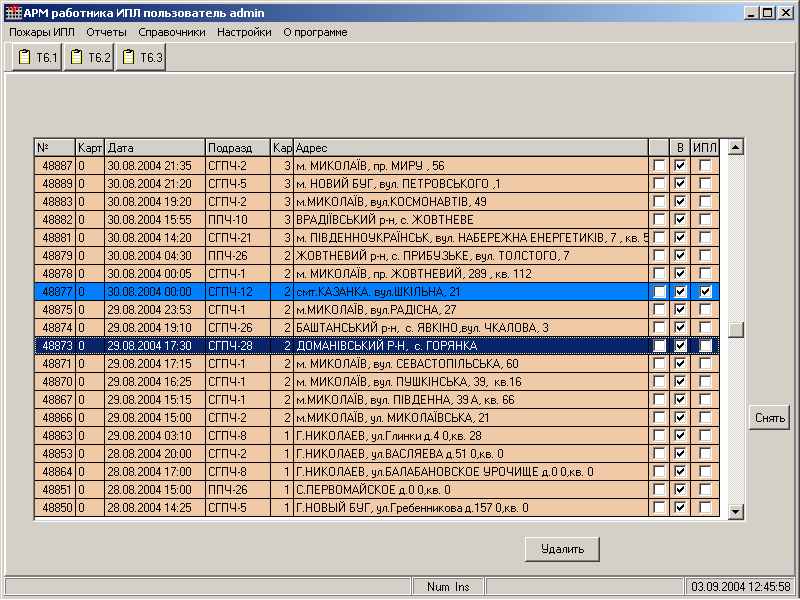This screenshot has height=600, width=800.
Task: Toggle ИПЛ checkbox for row 48871
Action: click(x=705, y=364)
